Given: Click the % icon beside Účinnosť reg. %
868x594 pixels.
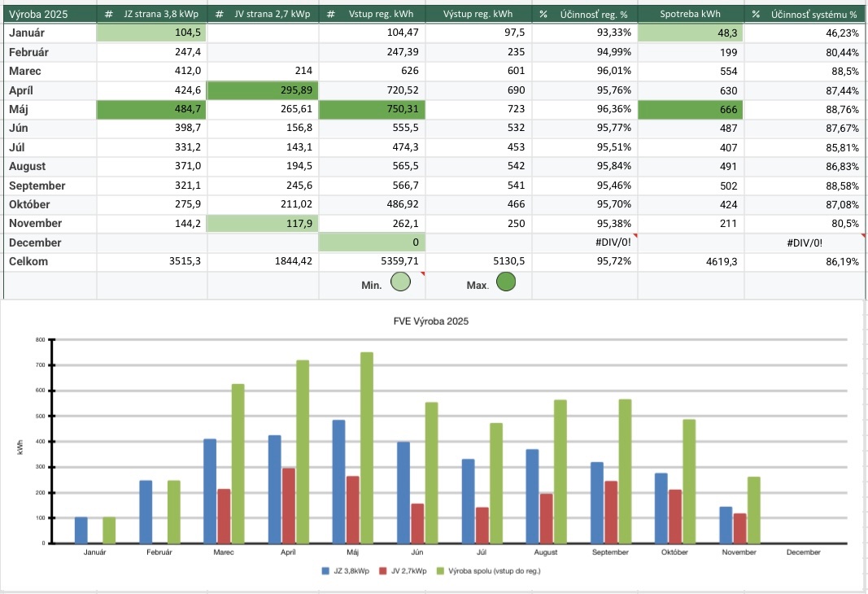Looking at the screenshot, I should tap(542, 15).
